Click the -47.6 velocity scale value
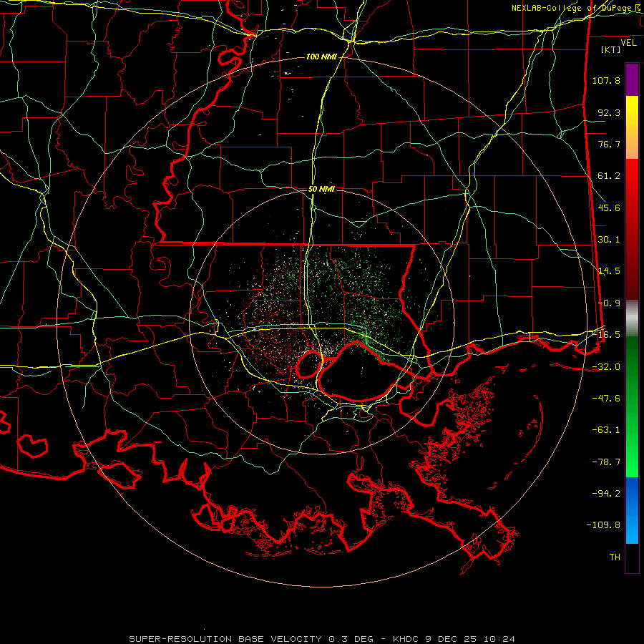This screenshot has height=644, width=644. coord(606,399)
